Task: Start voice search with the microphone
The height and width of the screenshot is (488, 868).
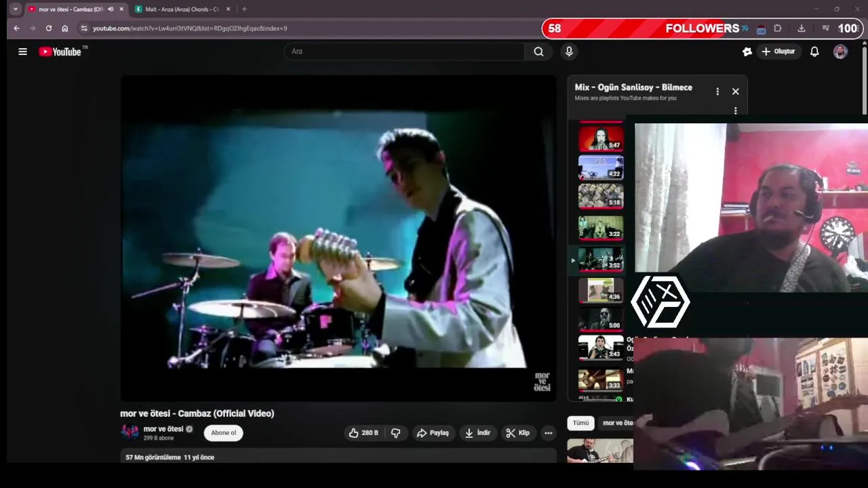Action: (x=569, y=52)
